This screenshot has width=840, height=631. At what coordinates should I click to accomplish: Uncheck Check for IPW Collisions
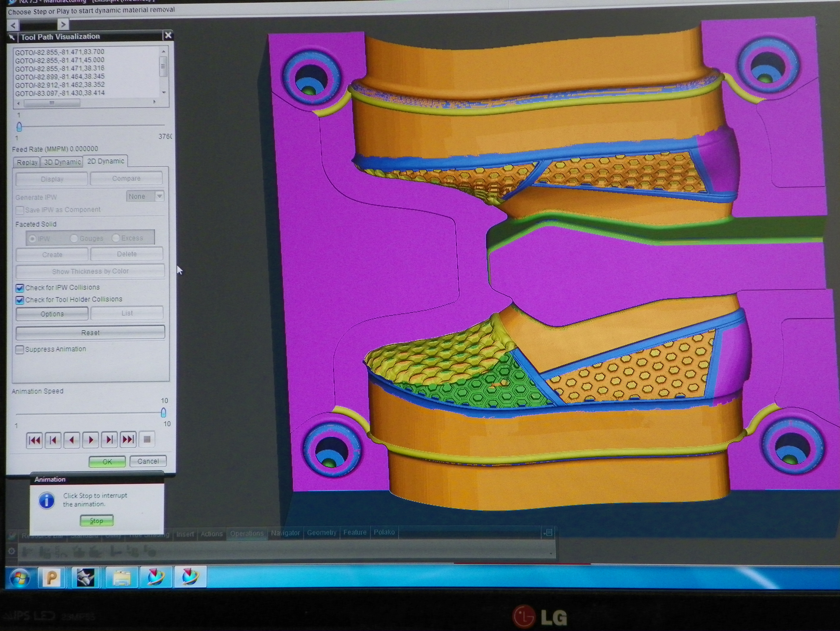click(x=20, y=288)
